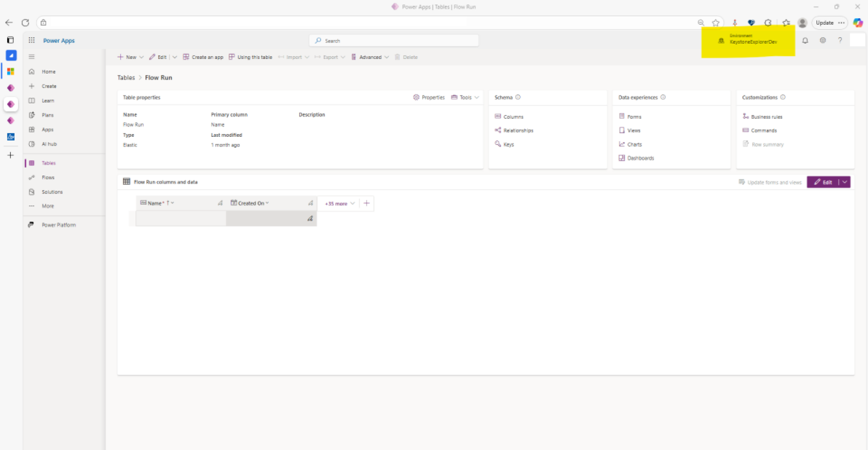Screen dimensions: 868x450
Task: Click Using this table
Action: coord(250,57)
